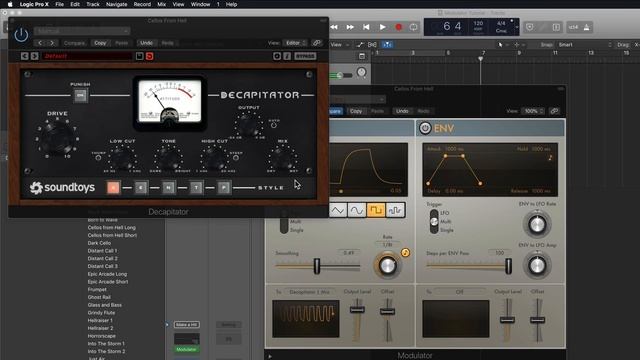Toggle the Decapitator Bypass button

coord(305,56)
